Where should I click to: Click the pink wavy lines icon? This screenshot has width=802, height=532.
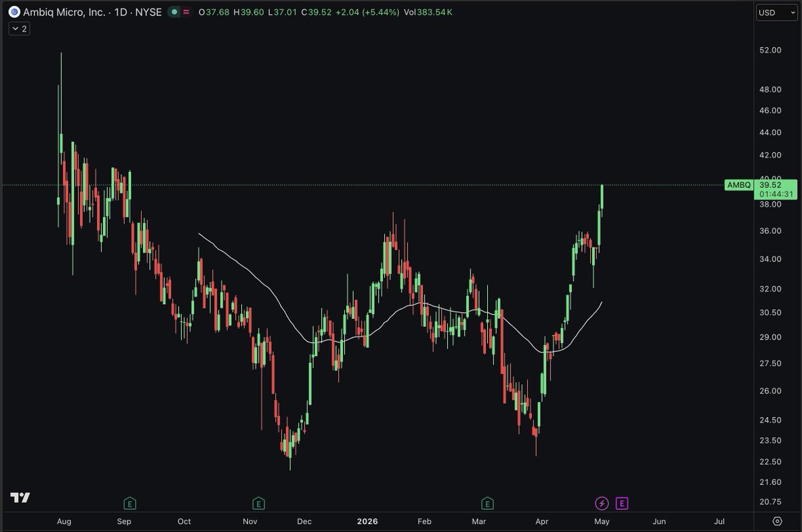[x=185, y=12]
